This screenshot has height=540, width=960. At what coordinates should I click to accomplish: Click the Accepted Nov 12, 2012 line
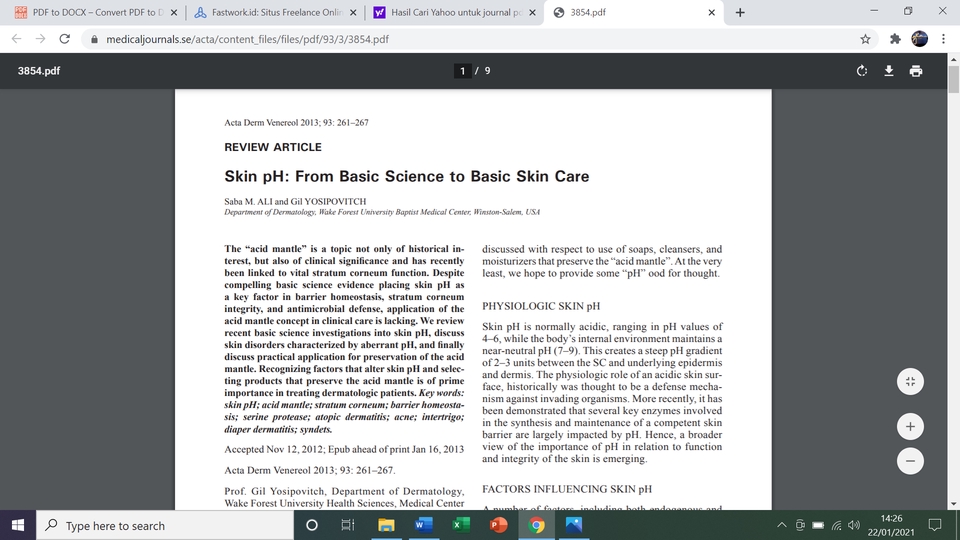point(344,449)
